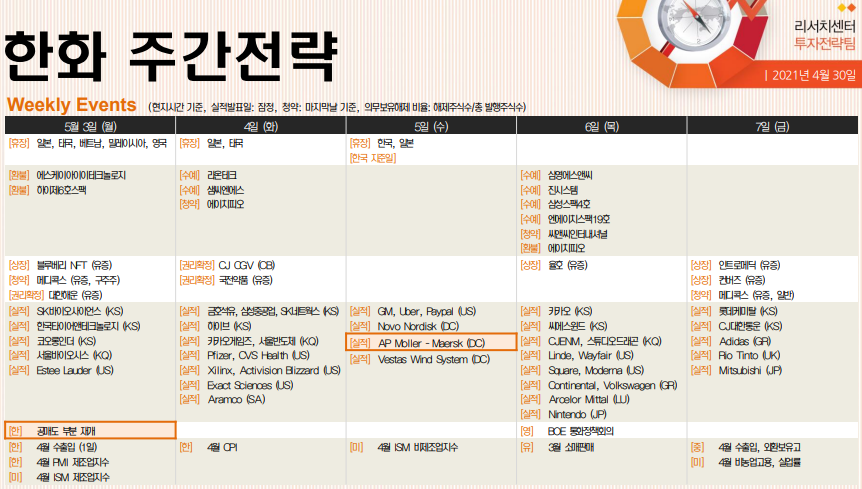Click the 'SK바이오사이언스 (KS)' earnings entry

click(80, 312)
